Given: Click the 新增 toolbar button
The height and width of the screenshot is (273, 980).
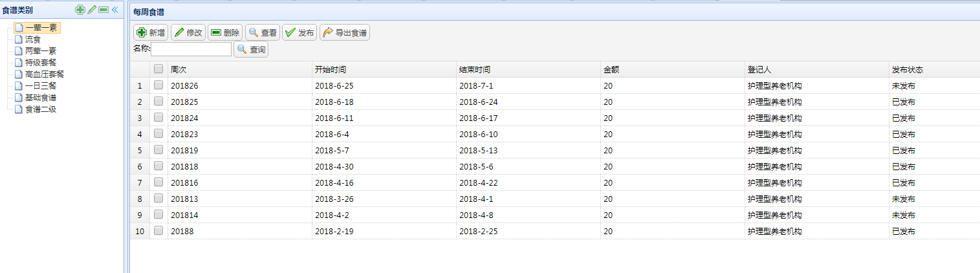Looking at the screenshot, I should (x=151, y=32).
